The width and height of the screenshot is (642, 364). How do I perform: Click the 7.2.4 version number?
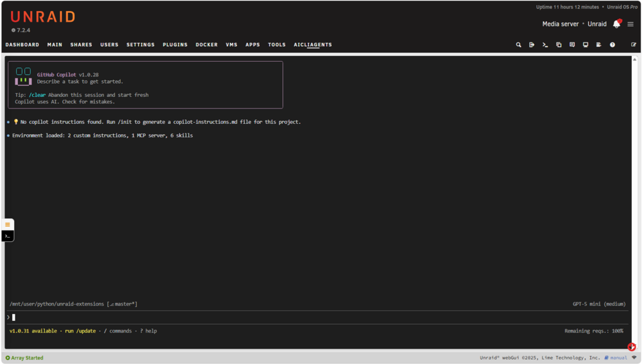[x=23, y=30]
